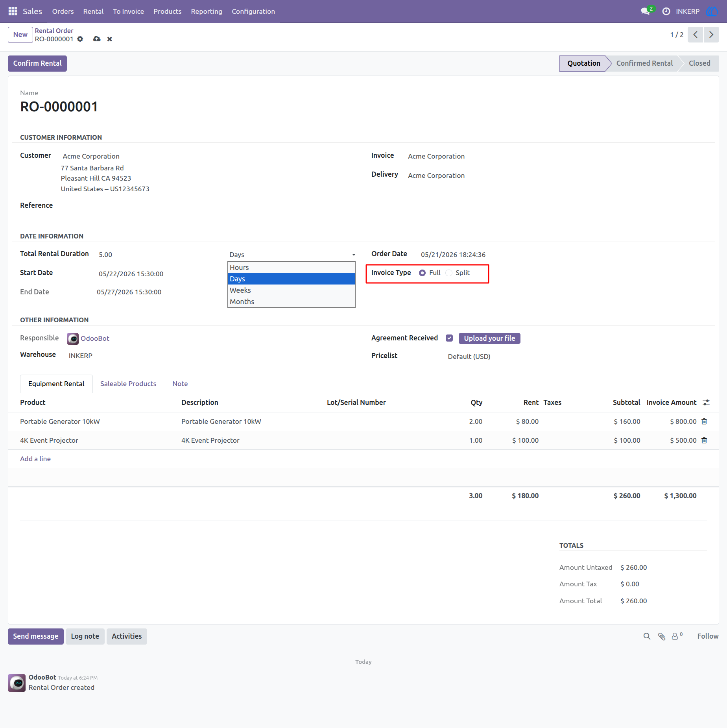
Task: Open the Configuration menu
Action: [x=253, y=11]
